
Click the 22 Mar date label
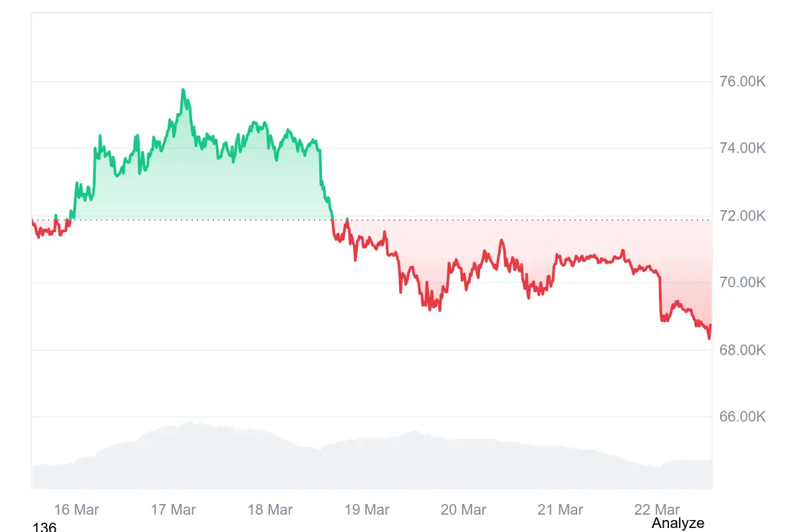(657, 510)
